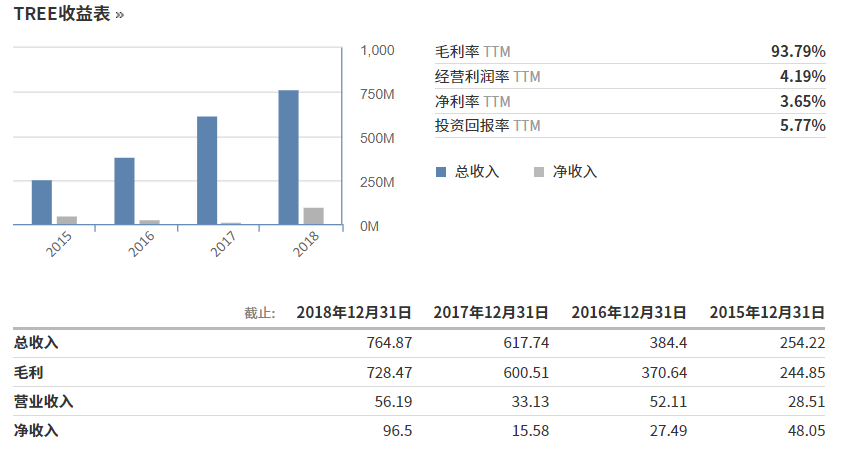844x464 pixels.
Task: Click the 2018年12月31日 column header
Action: pyautogui.click(x=354, y=312)
